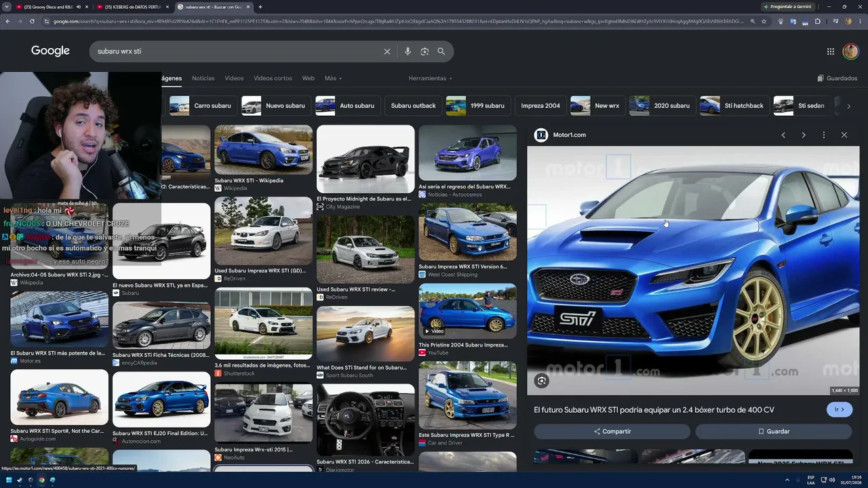This screenshot has height=488, width=868.
Task: Open the Windows Start menu
Action: (x=7, y=481)
